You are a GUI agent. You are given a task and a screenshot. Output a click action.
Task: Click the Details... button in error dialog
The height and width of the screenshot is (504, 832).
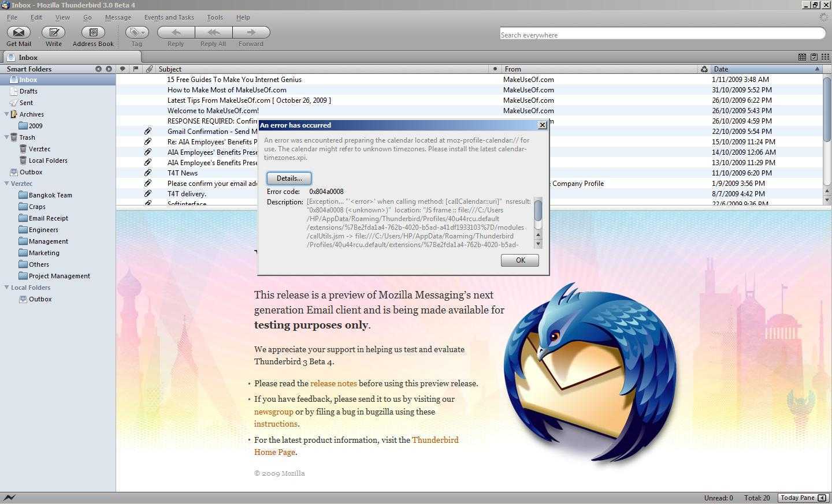pyautogui.click(x=289, y=178)
